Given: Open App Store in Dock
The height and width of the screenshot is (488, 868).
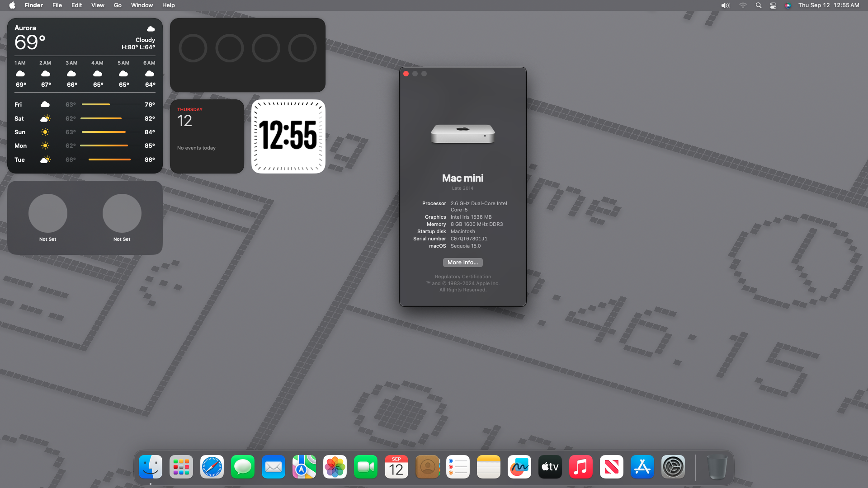Looking at the screenshot, I should point(642,467).
